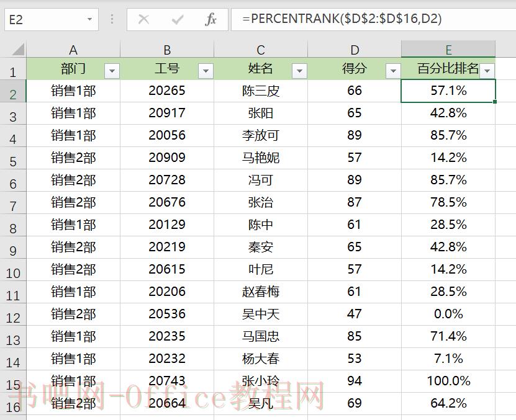Select employee ID cell 20056
Viewport: 516px width, 420px height.
(x=167, y=135)
